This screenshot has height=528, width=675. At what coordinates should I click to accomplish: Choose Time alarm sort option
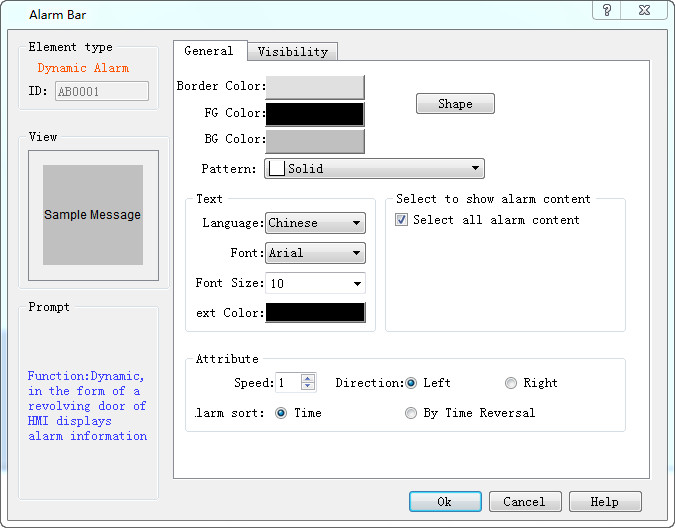tap(281, 413)
